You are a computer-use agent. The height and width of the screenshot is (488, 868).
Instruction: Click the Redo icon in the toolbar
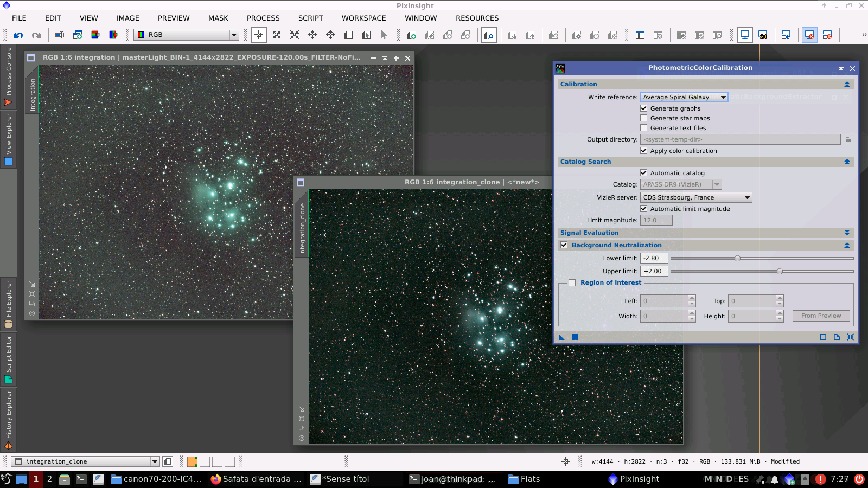pos(36,35)
